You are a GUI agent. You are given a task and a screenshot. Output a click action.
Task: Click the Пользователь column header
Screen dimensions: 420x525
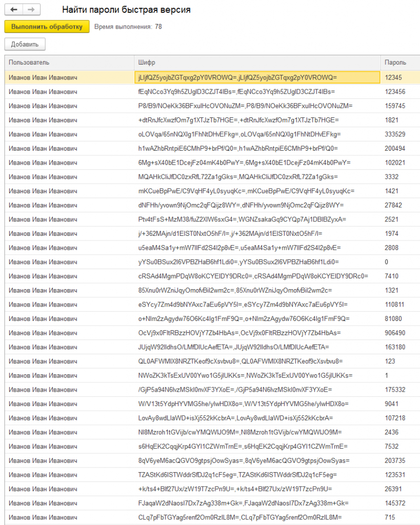pos(29,63)
